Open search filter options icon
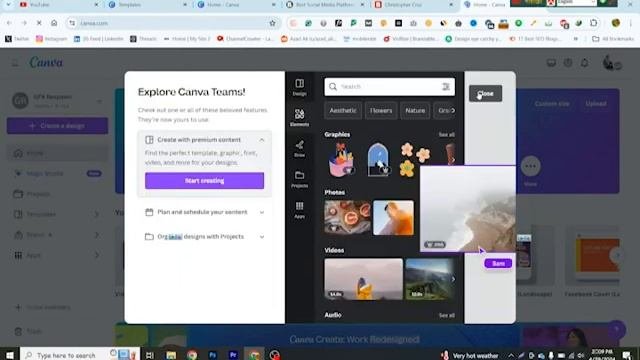This screenshot has width=640, height=360. [x=446, y=87]
